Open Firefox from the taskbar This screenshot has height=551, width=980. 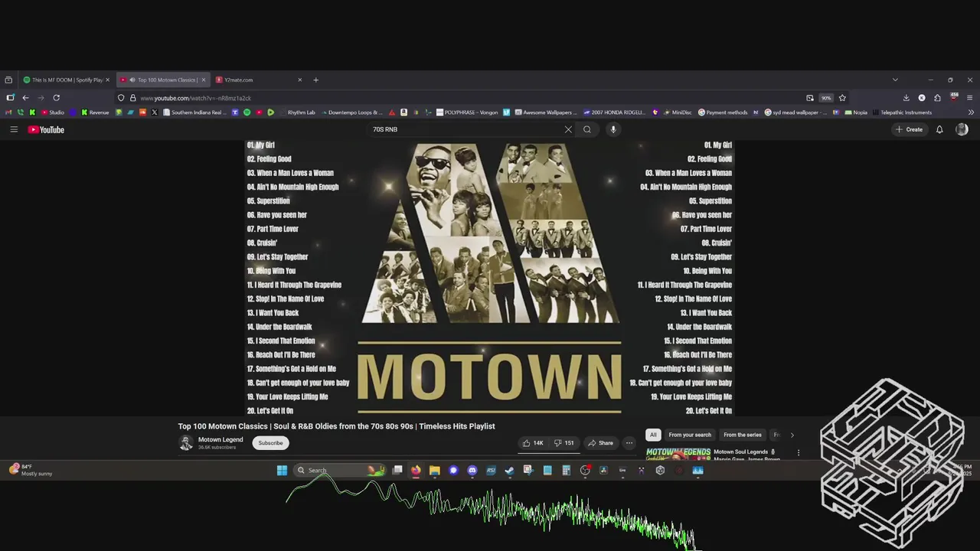tap(416, 471)
